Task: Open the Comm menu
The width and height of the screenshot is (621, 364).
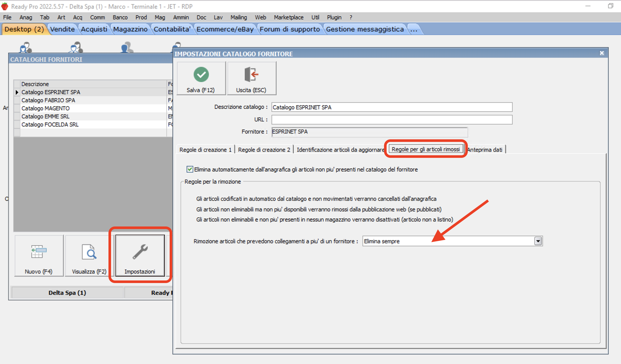Action: [97, 17]
